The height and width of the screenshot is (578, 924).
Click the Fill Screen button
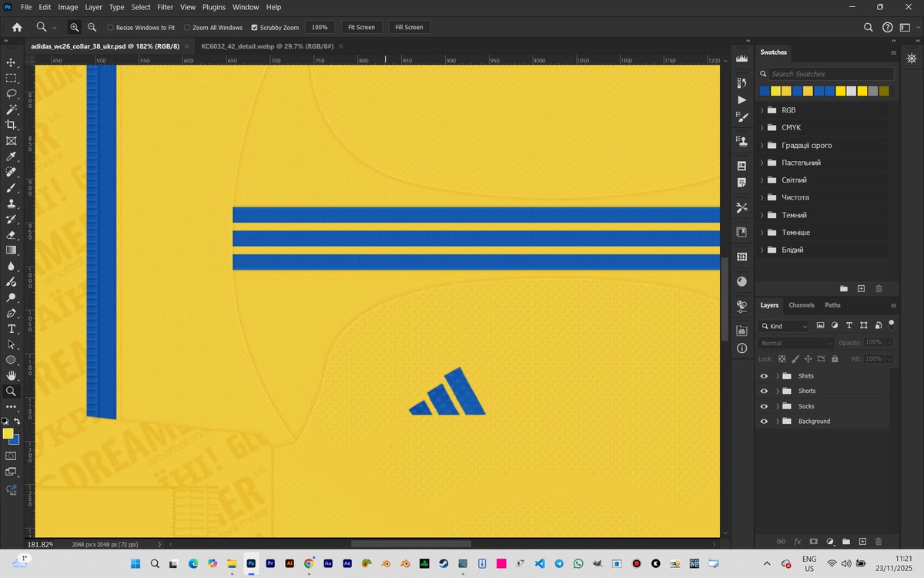409,27
